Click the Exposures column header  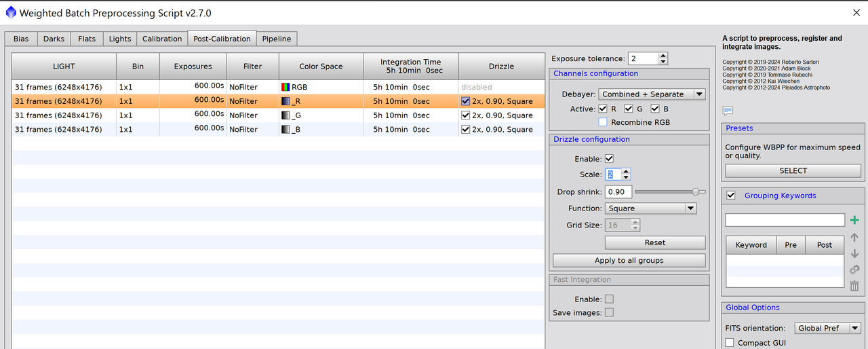[x=193, y=67]
